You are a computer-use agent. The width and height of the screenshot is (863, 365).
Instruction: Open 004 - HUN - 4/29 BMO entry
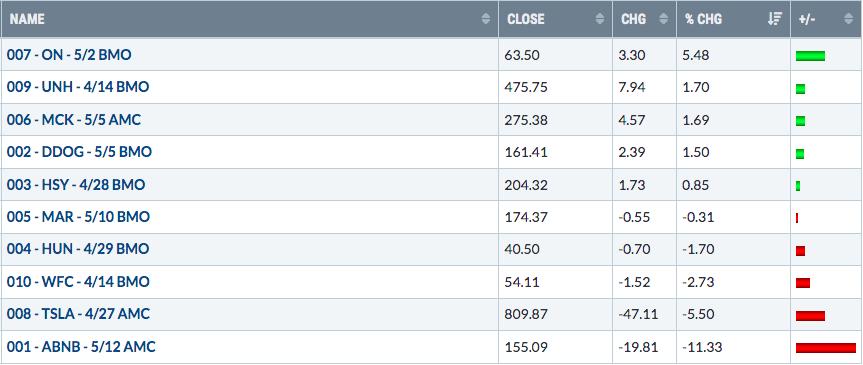tap(78, 249)
